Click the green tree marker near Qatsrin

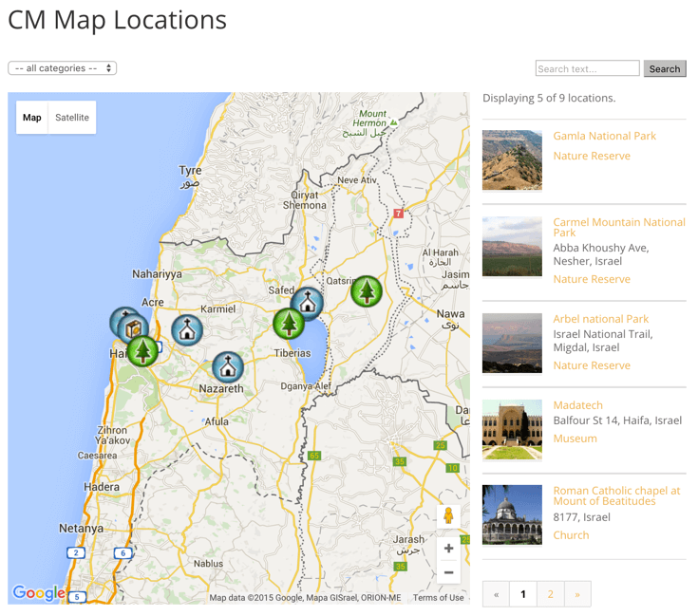pyautogui.click(x=367, y=291)
